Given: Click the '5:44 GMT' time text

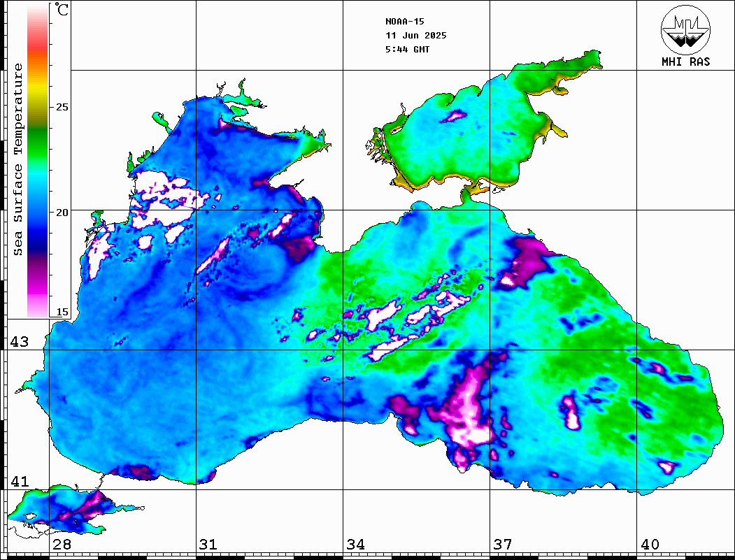Looking at the screenshot, I should coord(407,50).
